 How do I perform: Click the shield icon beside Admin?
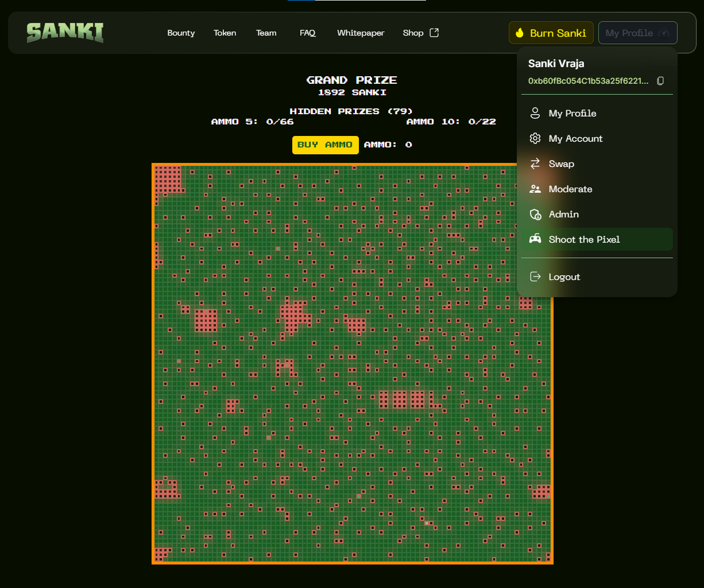[535, 215]
